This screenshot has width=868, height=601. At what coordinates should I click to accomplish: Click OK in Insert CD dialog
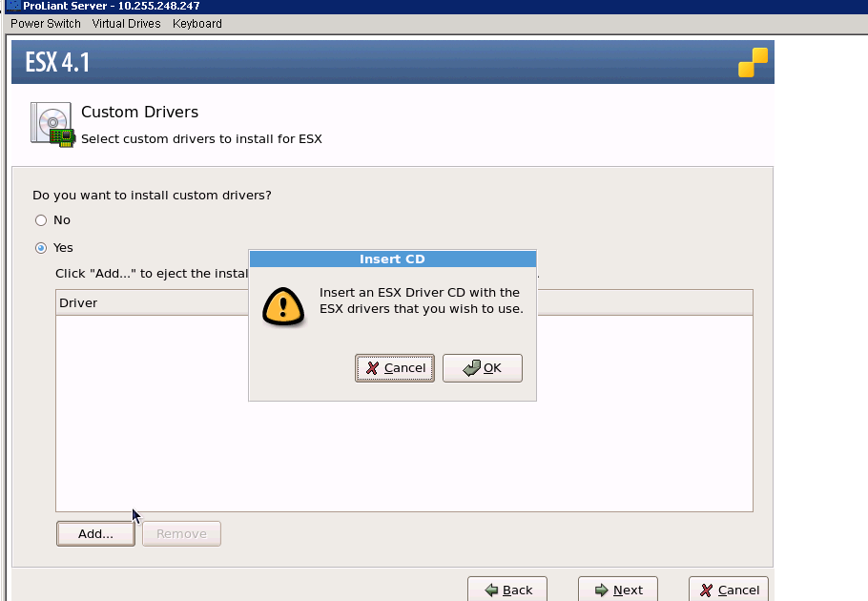[x=482, y=368]
